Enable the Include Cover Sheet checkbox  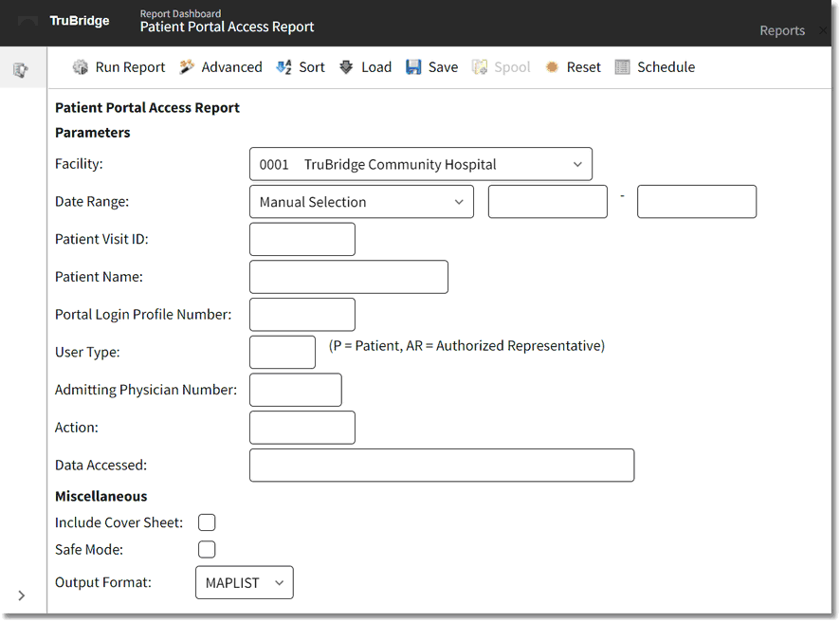[207, 522]
